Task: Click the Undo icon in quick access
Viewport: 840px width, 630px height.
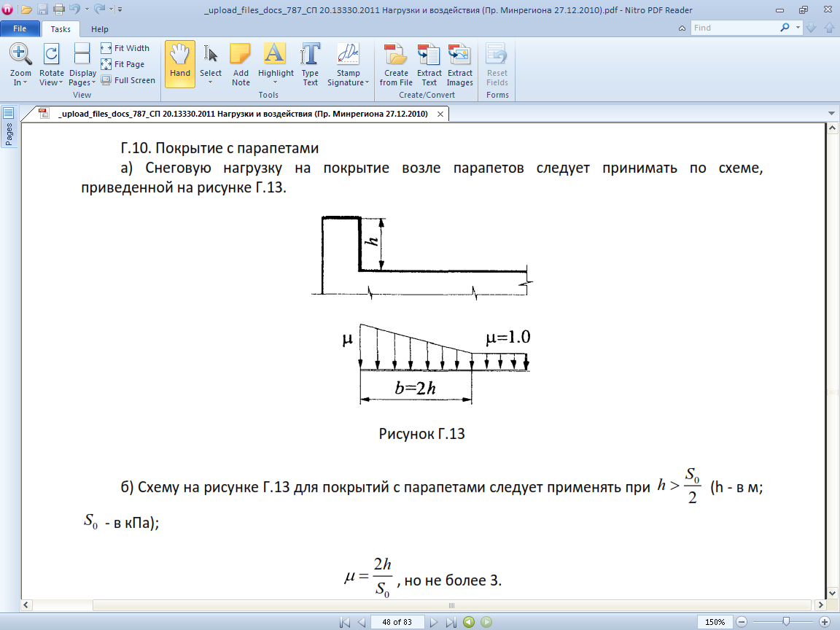Action: [74, 9]
